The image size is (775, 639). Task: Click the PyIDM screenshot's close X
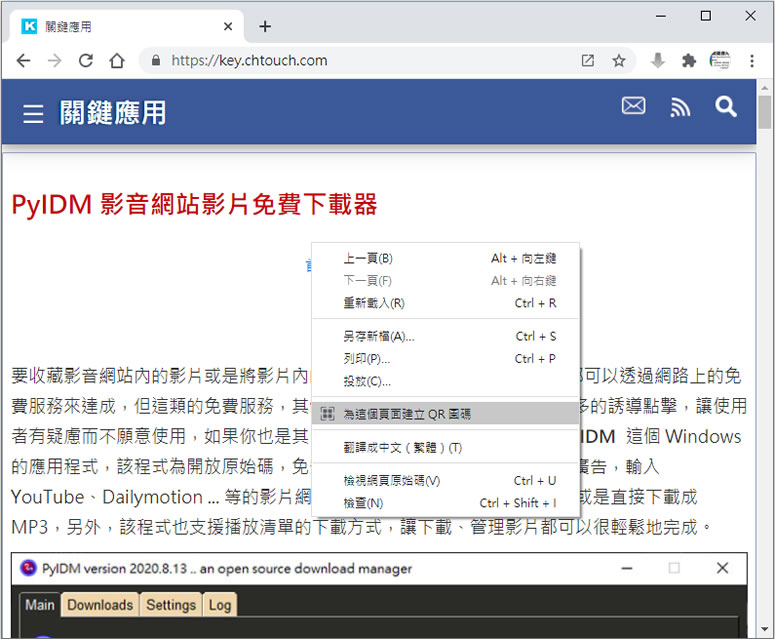[x=722, y=568]
